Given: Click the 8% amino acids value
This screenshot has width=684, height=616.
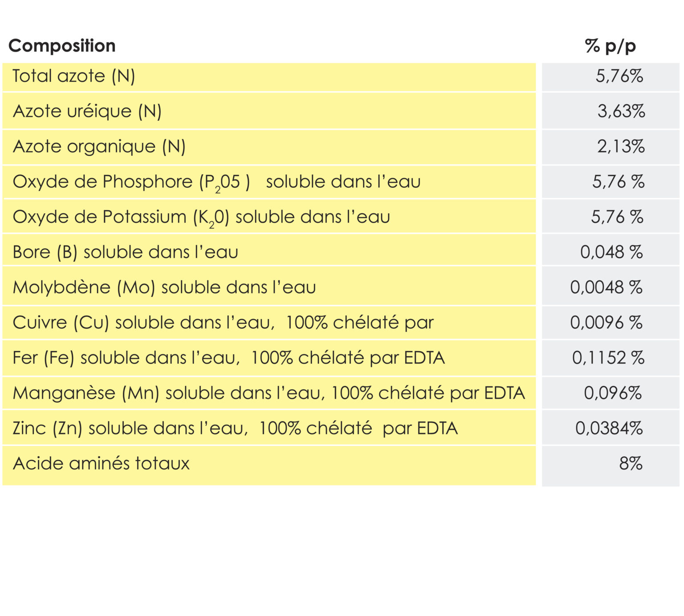Looking at the screenshot, I should 631,464.
